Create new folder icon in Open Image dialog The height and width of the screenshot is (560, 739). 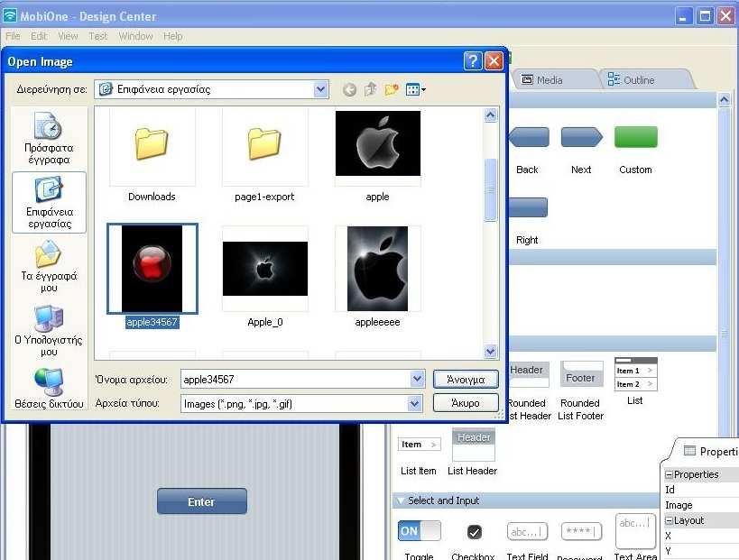tap(392, 89)
